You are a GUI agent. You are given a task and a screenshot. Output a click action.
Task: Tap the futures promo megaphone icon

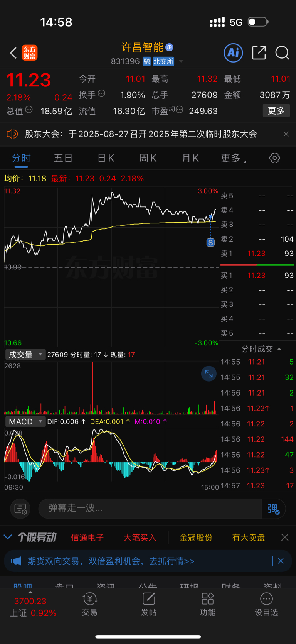(16, 561)
